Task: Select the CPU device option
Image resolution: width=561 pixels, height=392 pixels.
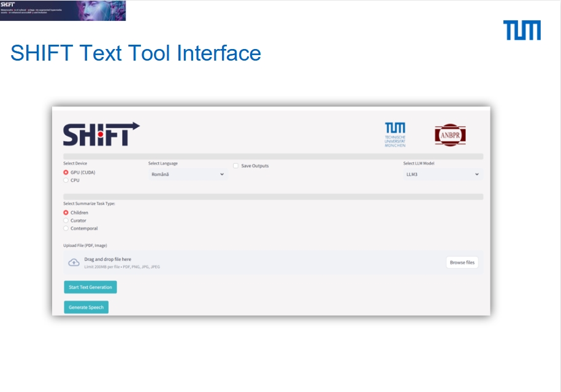Action: point(66,180)
